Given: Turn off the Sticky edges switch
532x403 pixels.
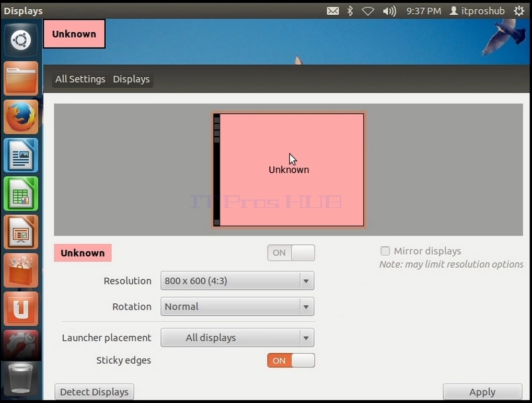Looking at the screenshot, I should pyautogui.click(x=291, y=361).
